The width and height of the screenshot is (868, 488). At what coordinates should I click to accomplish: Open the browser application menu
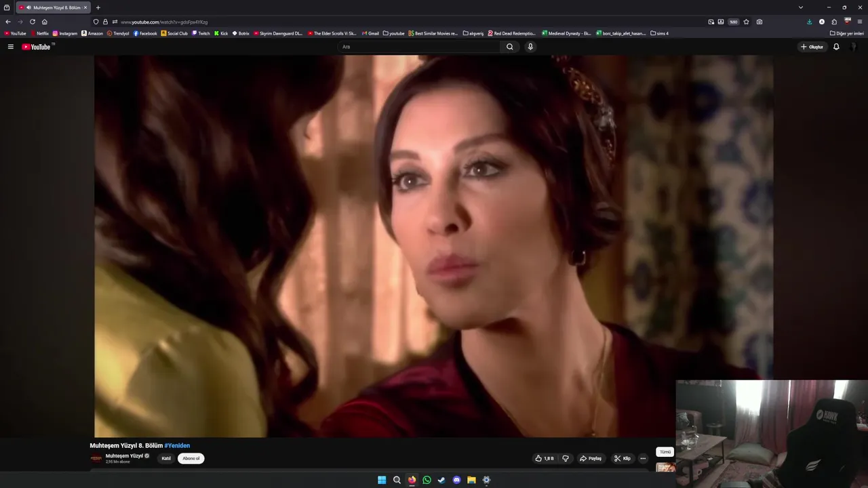[860, 22]
